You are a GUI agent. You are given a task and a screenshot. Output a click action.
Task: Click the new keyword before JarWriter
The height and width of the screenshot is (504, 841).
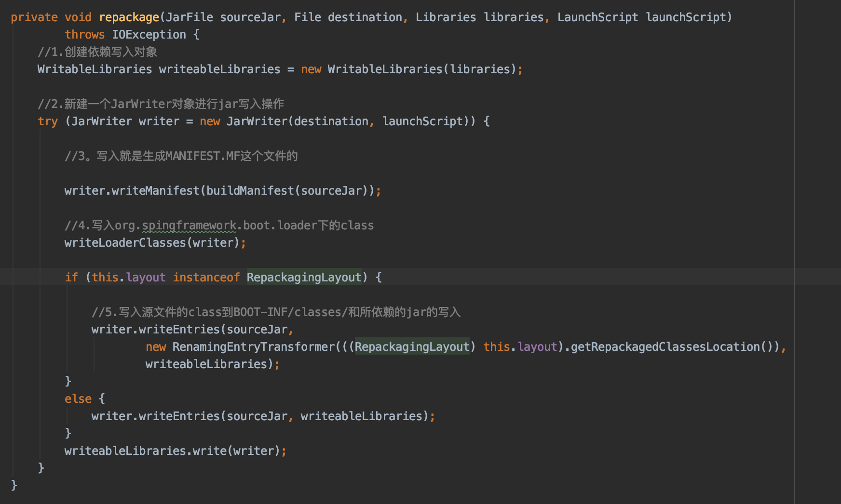[210, 121]
